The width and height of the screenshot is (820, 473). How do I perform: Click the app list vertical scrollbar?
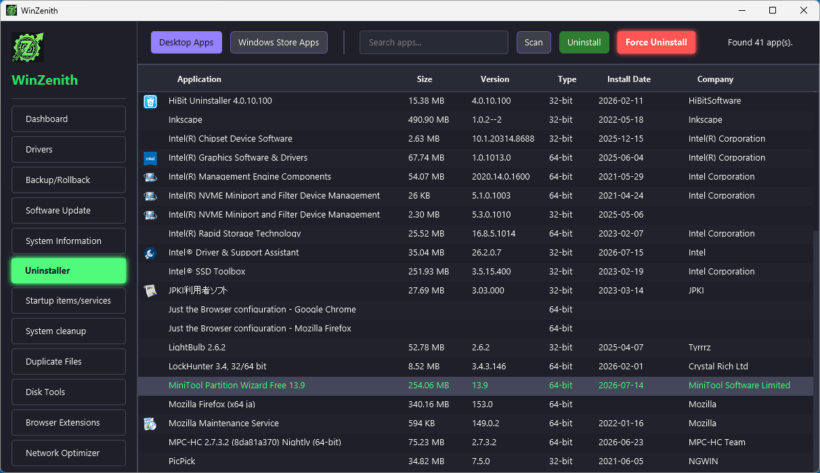pyautogui.click(x=816, y=351)
